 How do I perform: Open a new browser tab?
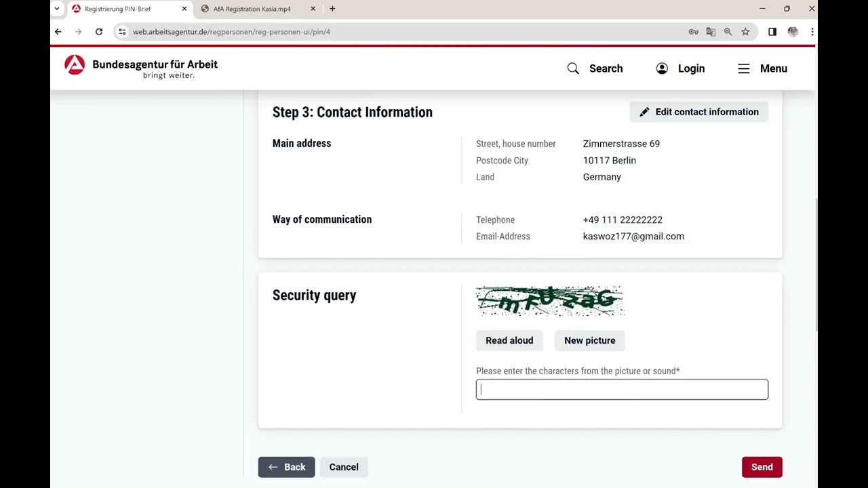[332, 9]
